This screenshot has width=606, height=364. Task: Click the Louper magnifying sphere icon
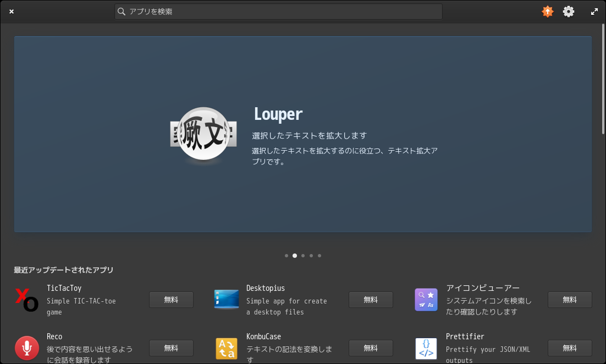pyautogui.click(x=203, y=135)
